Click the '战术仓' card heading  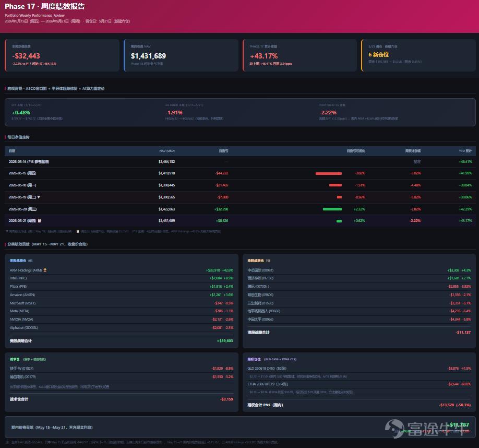click(15, 359)
